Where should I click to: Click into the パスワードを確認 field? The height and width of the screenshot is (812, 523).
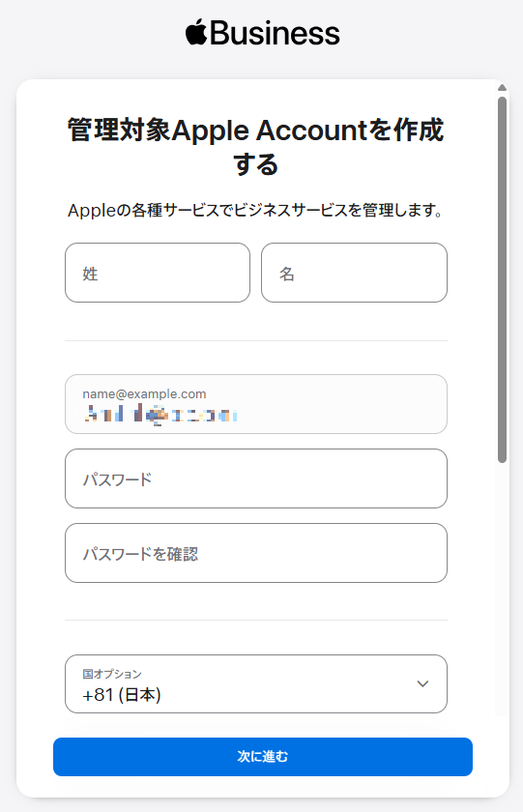coord(256,553)
